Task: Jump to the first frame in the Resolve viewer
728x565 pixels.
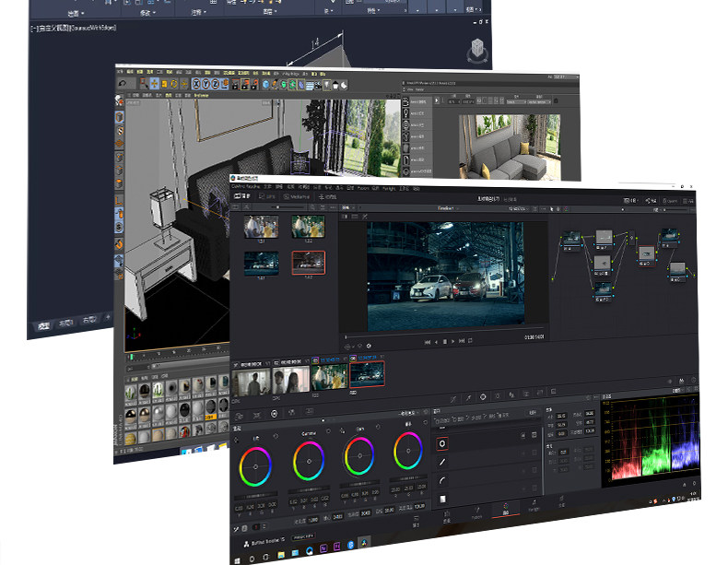Action: (x=428, y=342)
